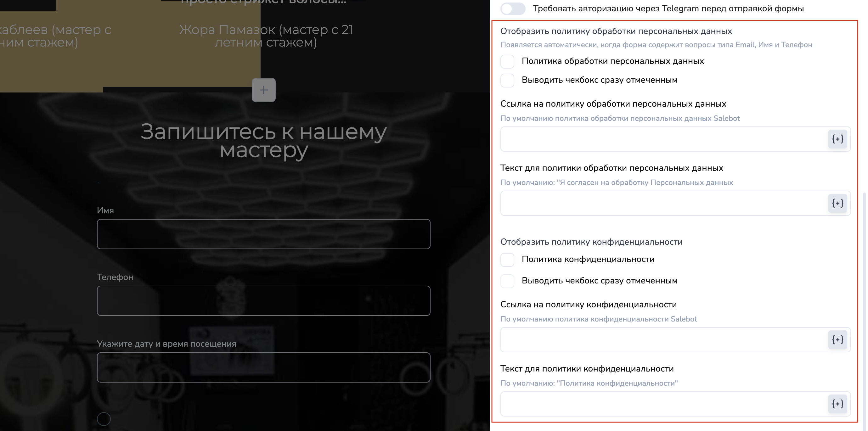Screen dimensions: 868x431
Task: Check 'Политика конфиденциальности' checkbox
Action: pos(507,260)
